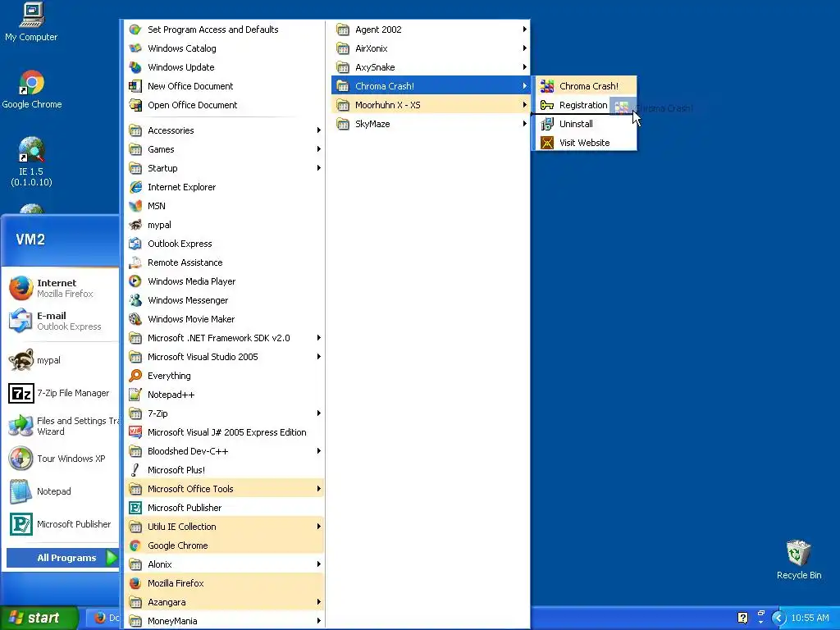Expand Bloodshed Dev-C++ folder
This screenshot has height=630, width=840.
pyautogui.click(x=225, y=451)
